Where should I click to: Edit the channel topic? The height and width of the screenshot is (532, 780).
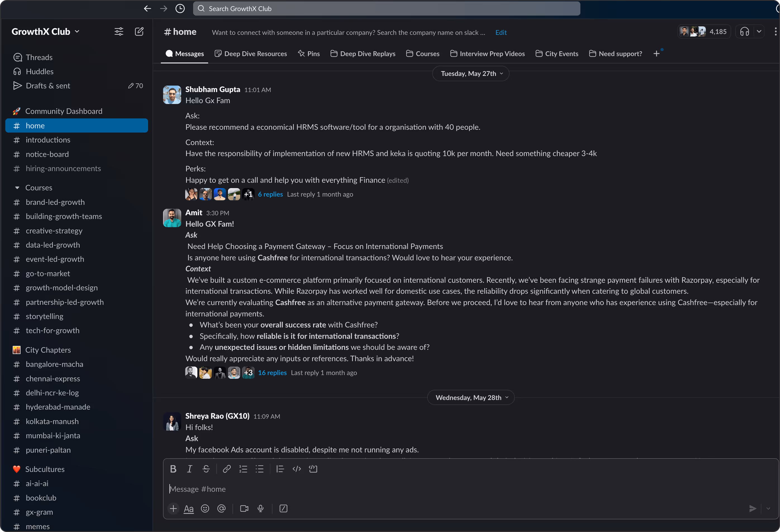coord(501,33)
